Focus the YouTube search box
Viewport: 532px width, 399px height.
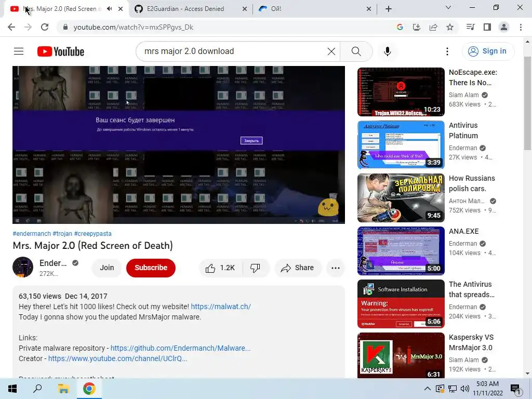pos(234,51)
